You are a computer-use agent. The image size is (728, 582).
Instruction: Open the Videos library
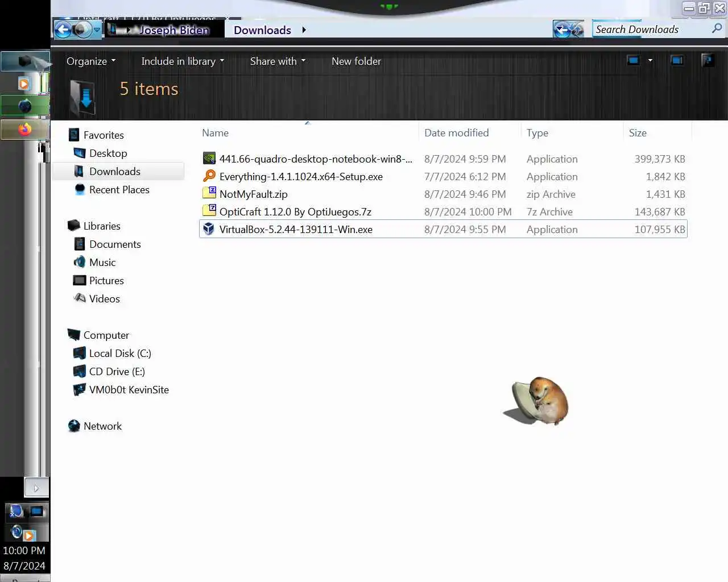[104, 298]
